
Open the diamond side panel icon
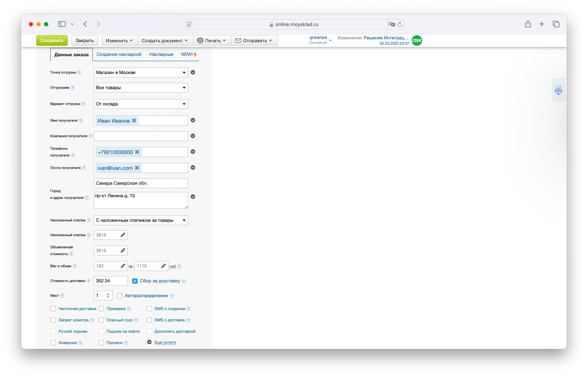[x=558, y=90]
